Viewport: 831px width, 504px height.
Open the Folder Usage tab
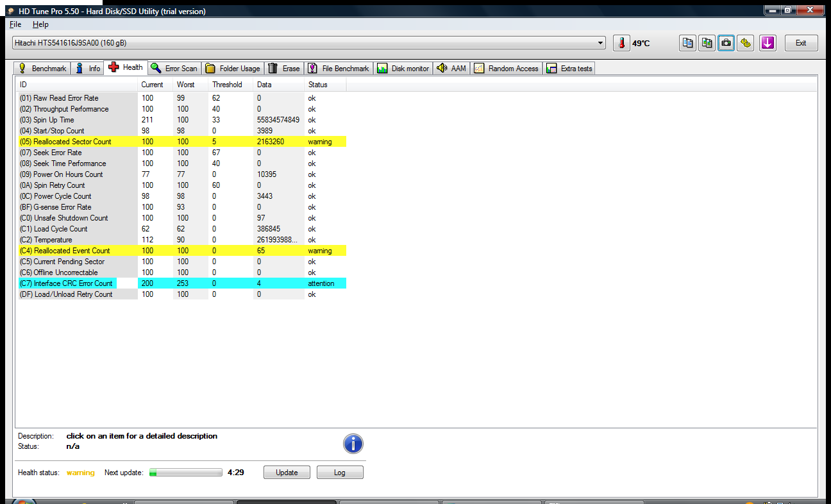click(x=233, y=68)
